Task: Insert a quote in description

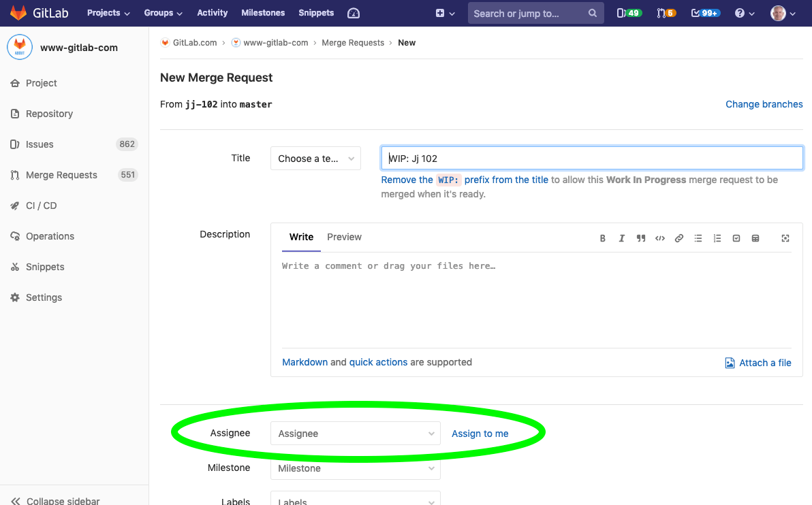Action: tap(640, 238)
